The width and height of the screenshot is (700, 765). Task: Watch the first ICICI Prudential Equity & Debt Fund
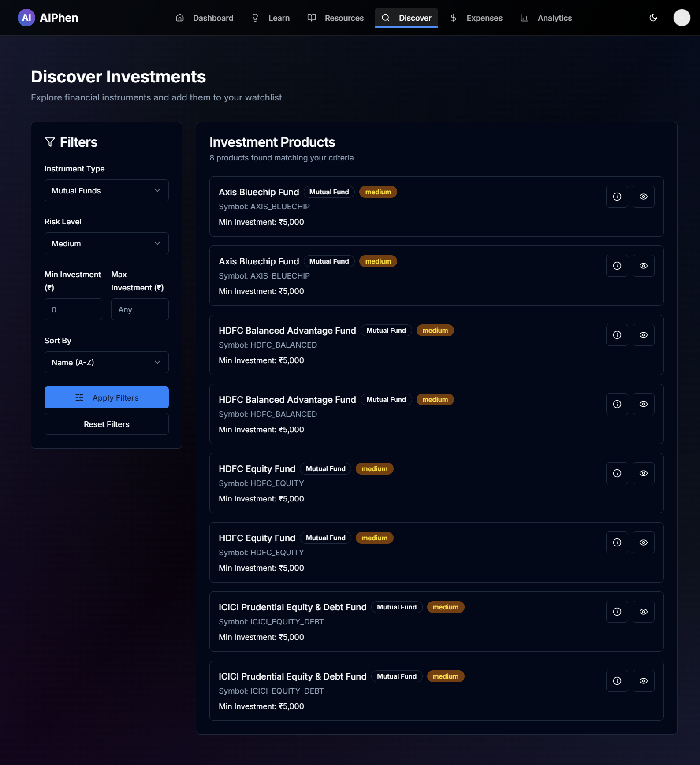(644, 612)
